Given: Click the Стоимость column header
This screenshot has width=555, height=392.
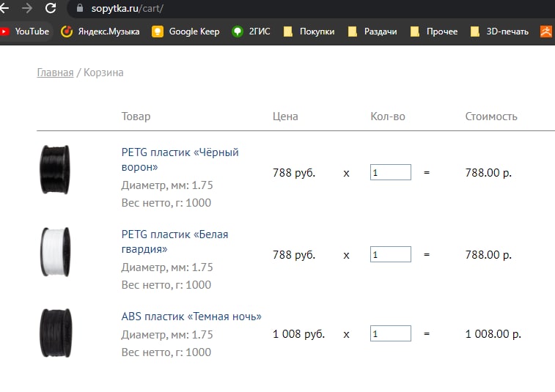Looking at the screenshot, I should [x=491, y=117].
